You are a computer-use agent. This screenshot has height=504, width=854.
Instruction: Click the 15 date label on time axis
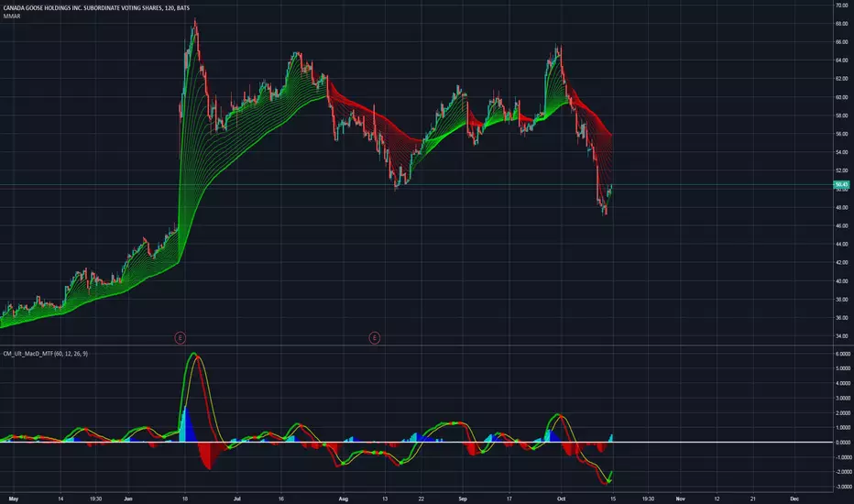coord(613,499)
